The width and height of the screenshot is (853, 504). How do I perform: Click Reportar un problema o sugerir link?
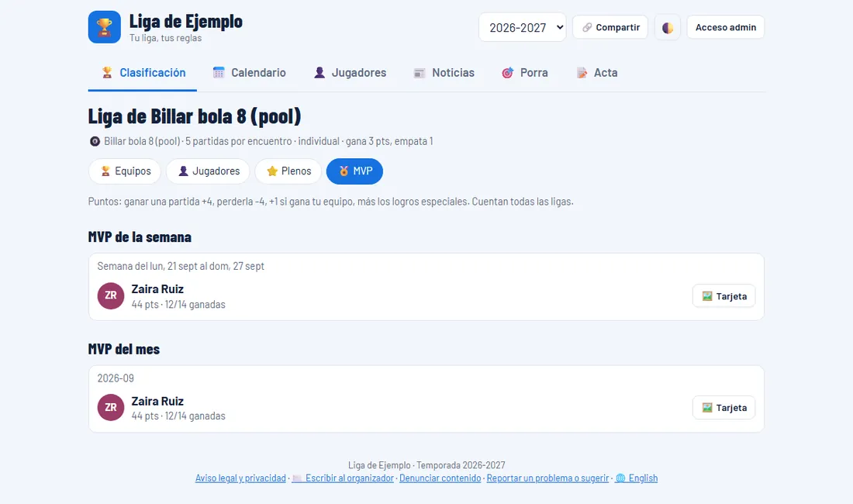[547, 478]
